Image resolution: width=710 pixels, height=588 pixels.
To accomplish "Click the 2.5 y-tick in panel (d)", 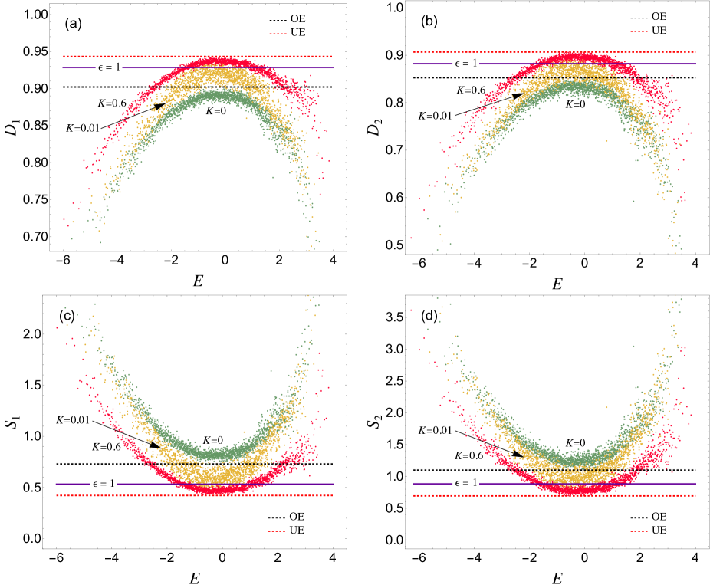I will (395, 381).
